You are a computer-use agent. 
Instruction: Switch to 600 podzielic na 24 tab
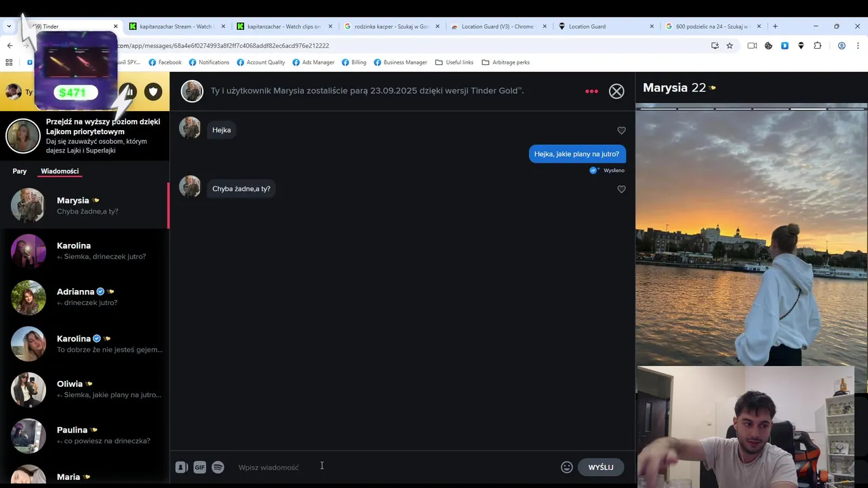(x=712, y=26)
